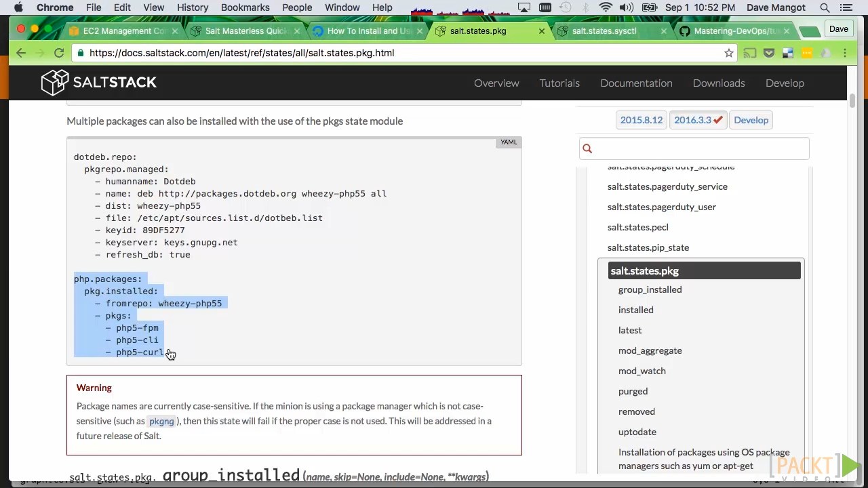Jump to mod_aggregate sidebar entry

[x=650, y=350]
